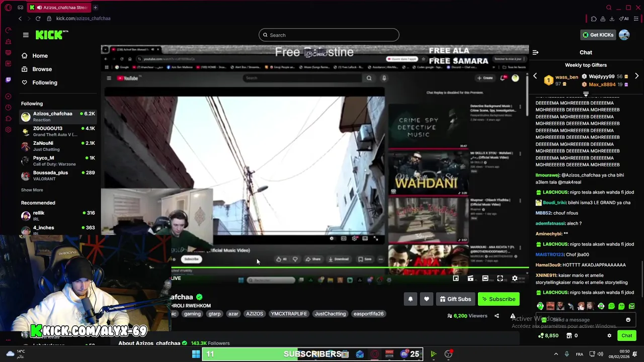Open Opera easy setup menu

coord(636,19)
